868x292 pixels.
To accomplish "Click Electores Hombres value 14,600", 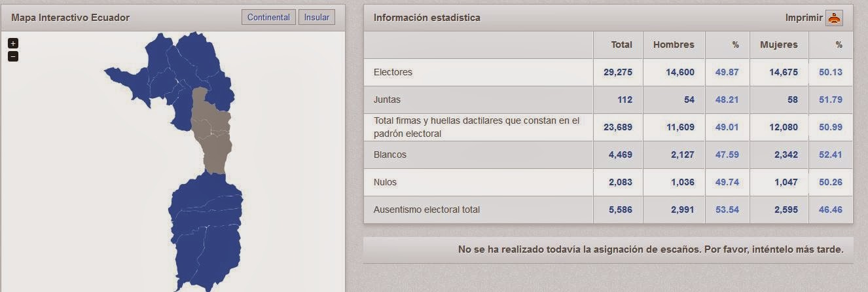I will pyautogui.click(x=680, y=72).
